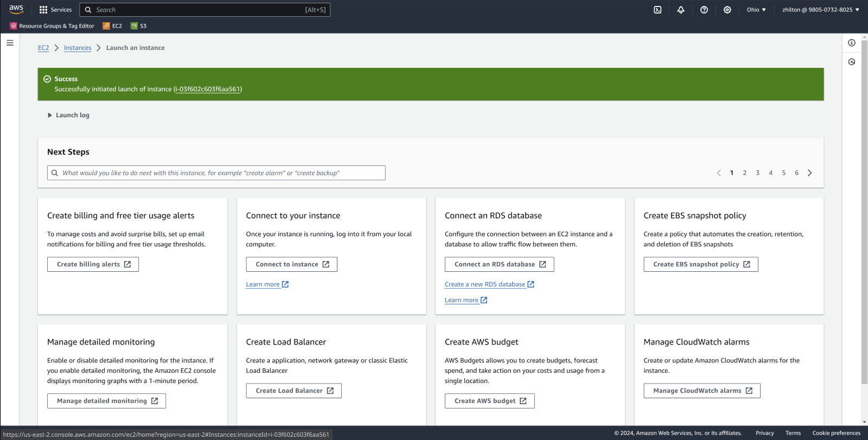Open the EC2 favorite shortcut
Screen dimensions: 868x440
tap(112, 26)
